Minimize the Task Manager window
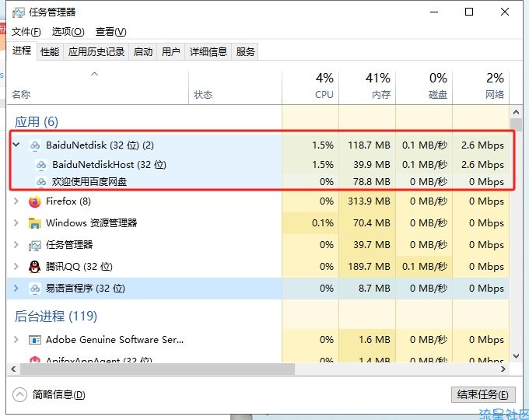This screenshot has height=420, width=529. coord(434,12)
